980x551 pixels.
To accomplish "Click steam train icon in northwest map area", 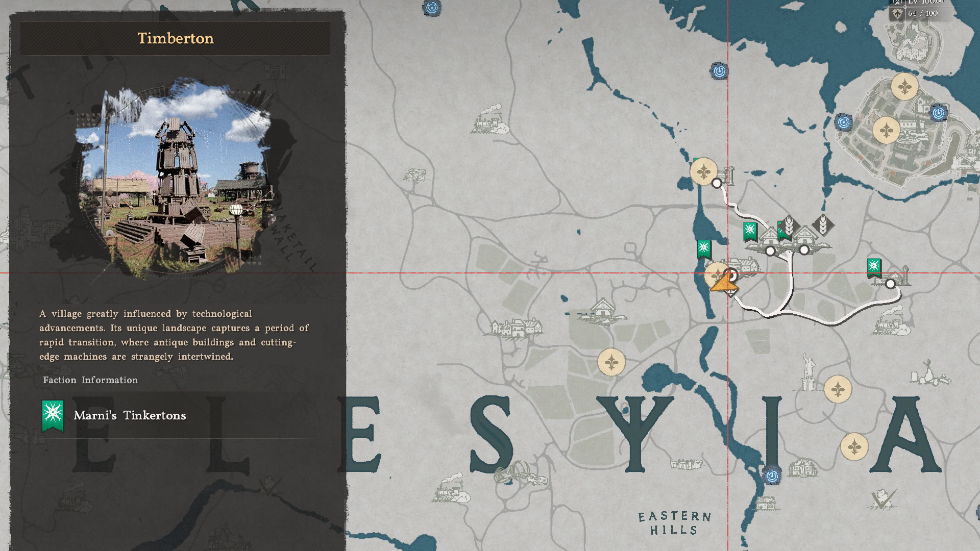I will 490,119.
